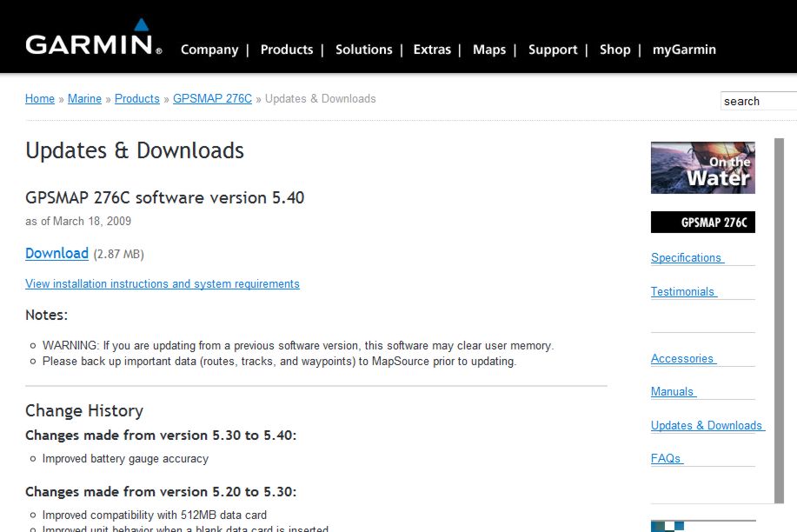Viewport: 797px width, 532px height.
Task: Open the FAQs sidebar link
Action: tap(666, 458)
